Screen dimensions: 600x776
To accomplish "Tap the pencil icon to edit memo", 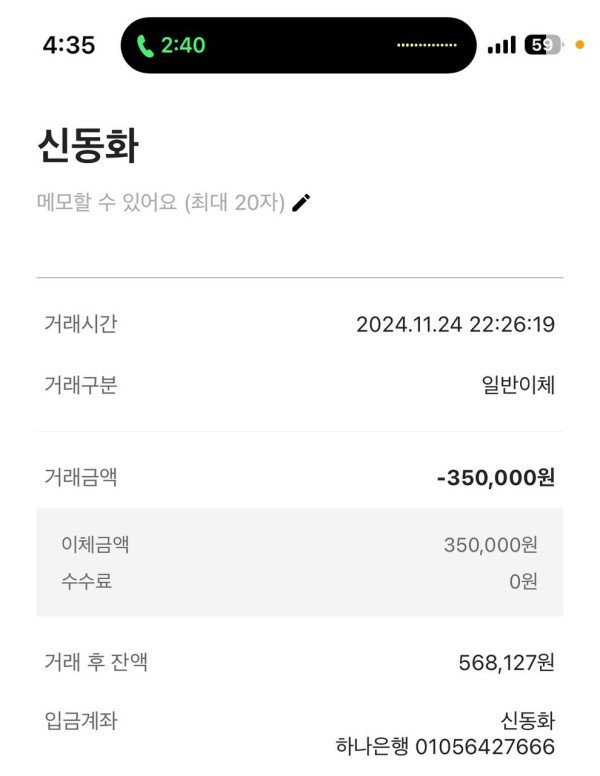I will (301, 203).
